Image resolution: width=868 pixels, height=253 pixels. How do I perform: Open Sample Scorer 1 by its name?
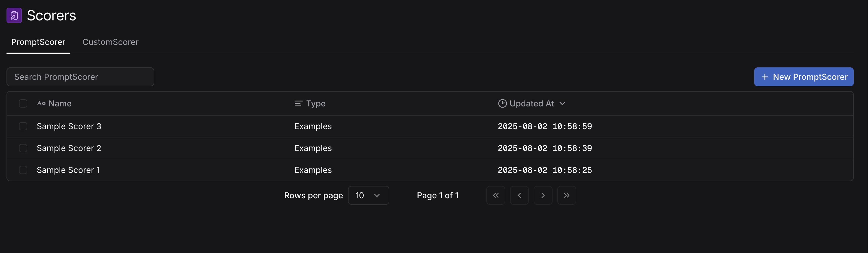tap(68, 170)
